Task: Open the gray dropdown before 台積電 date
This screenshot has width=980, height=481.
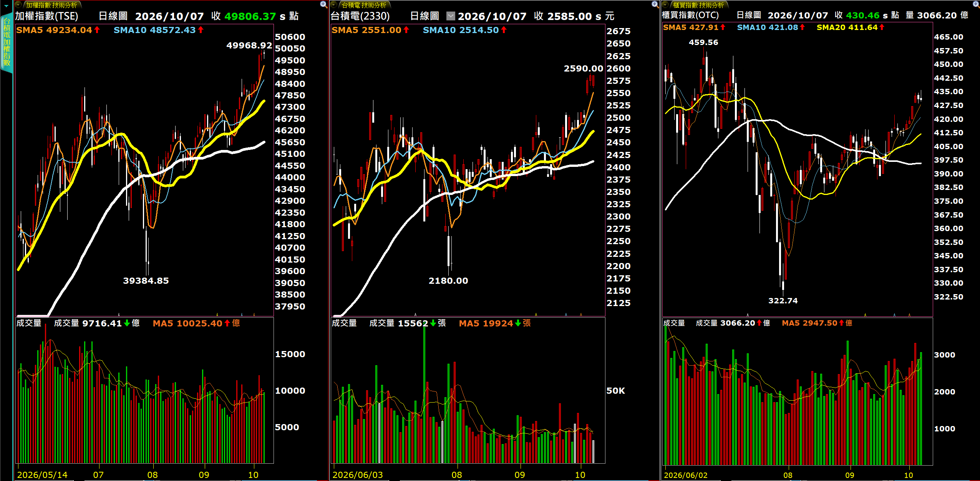Action: click(451, 16)
